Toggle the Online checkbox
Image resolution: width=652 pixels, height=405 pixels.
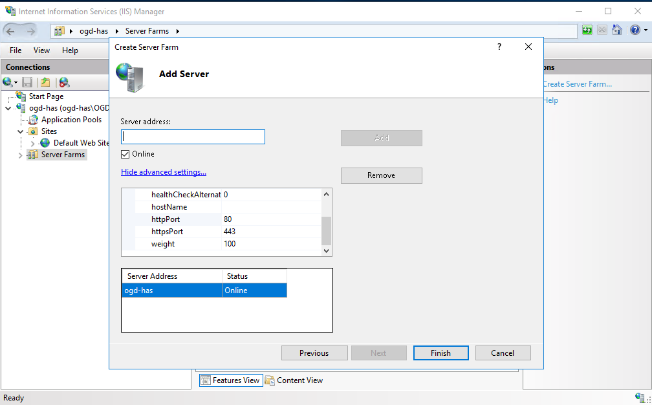coord(125,154)
